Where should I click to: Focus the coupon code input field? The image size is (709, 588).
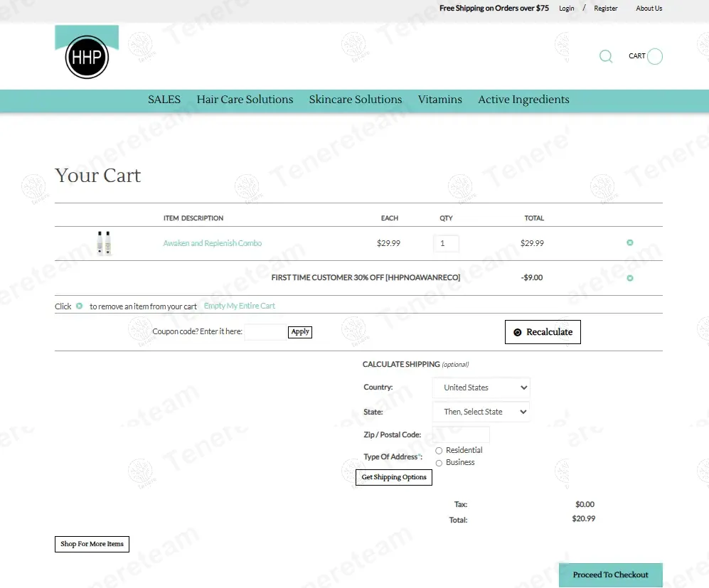(265, 332)
